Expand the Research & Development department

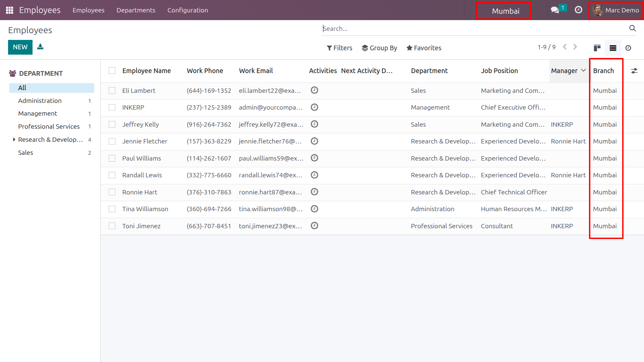click(14, 139)
